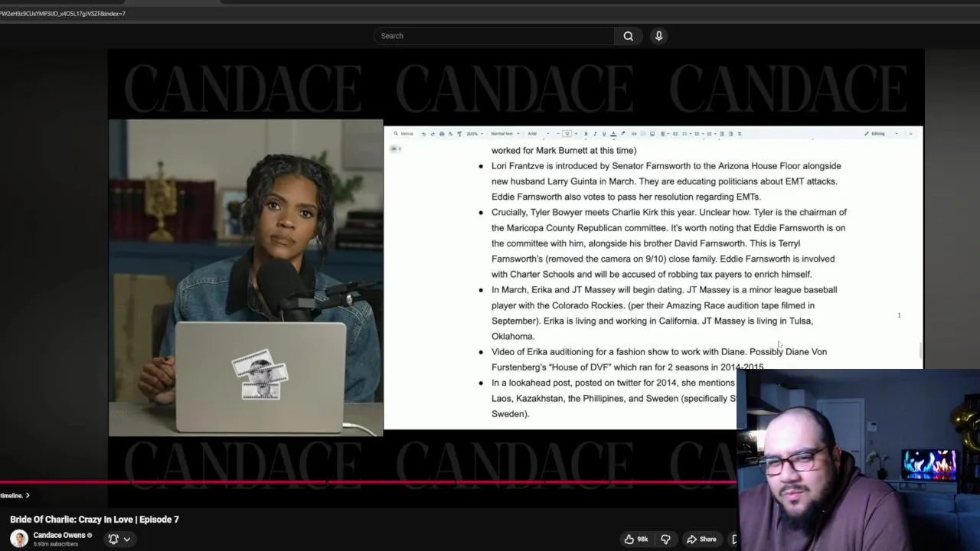Click the Redo icon in Docs toolbar

(433, 134)
